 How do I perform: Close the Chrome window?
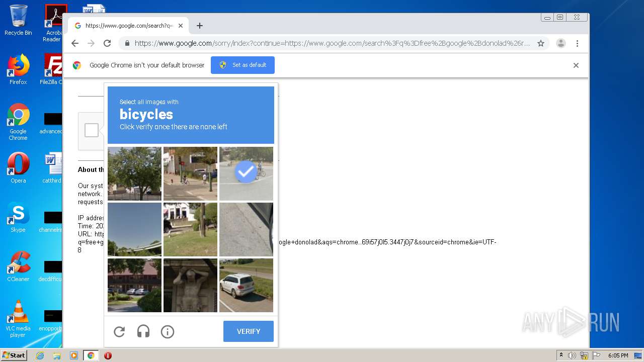pos(577,17)
